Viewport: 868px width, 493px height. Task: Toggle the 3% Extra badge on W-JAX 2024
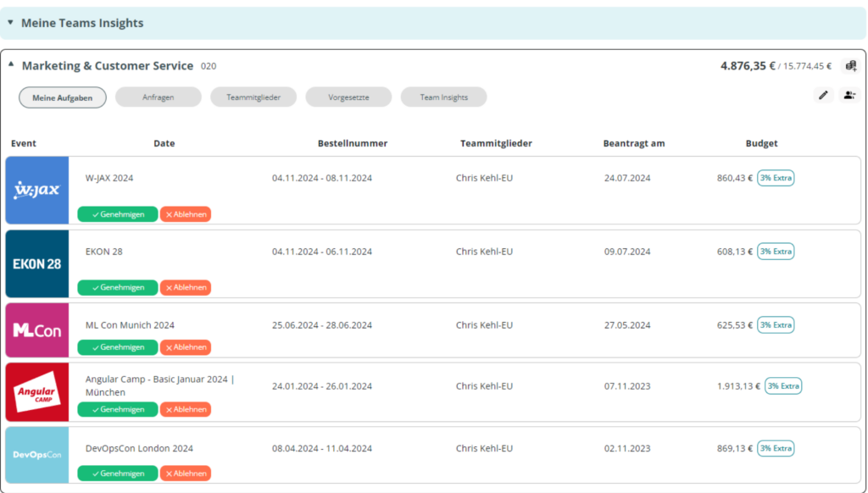pos(776,178)
